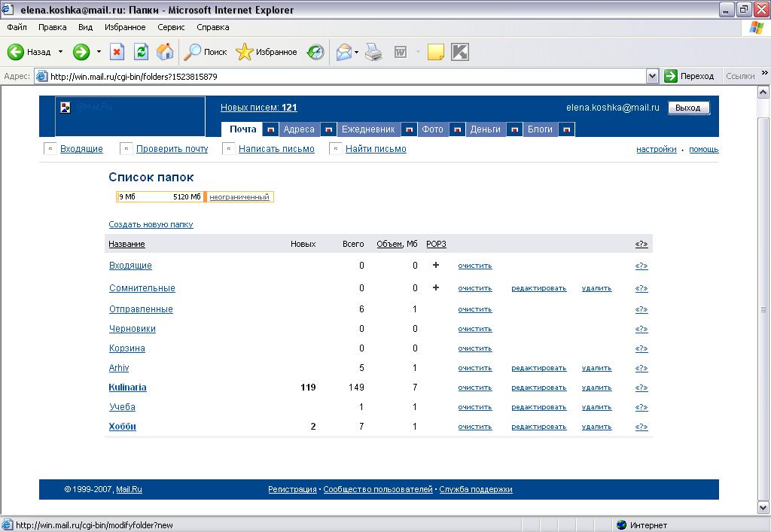Open настройки settings link
This screenshot has height=532, width=771.
[x=657, y=149]
